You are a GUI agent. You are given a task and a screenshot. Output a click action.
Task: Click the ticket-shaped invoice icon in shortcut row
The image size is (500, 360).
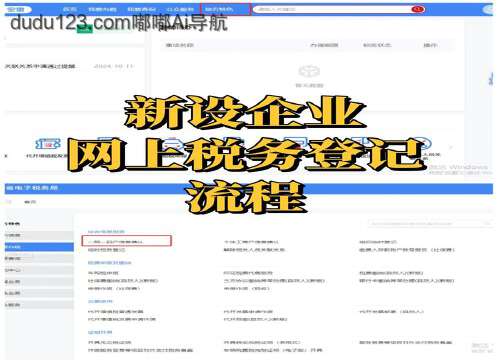point(48,144)
